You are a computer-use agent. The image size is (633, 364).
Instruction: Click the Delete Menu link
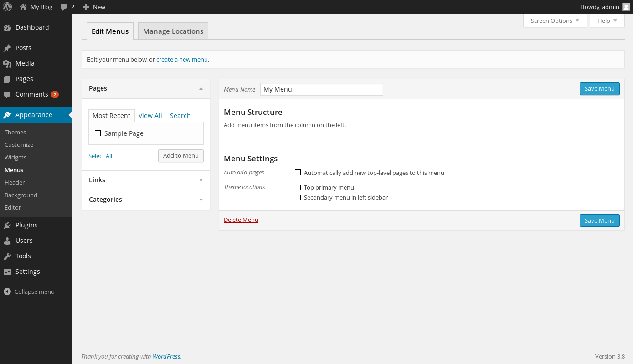(x=241, y=220)
